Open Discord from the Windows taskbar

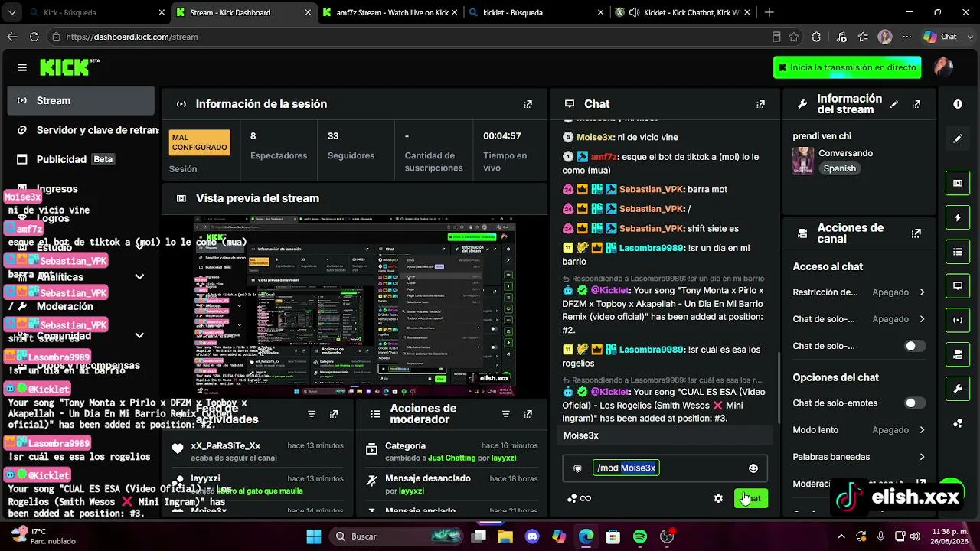(x=532, y=536)
